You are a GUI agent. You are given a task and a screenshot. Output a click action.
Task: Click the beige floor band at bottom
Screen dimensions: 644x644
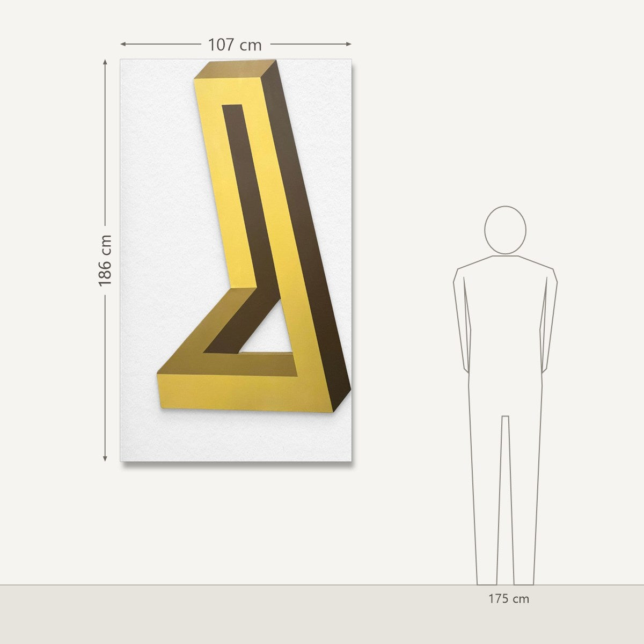pyautogui.click(x=322, y=614)
